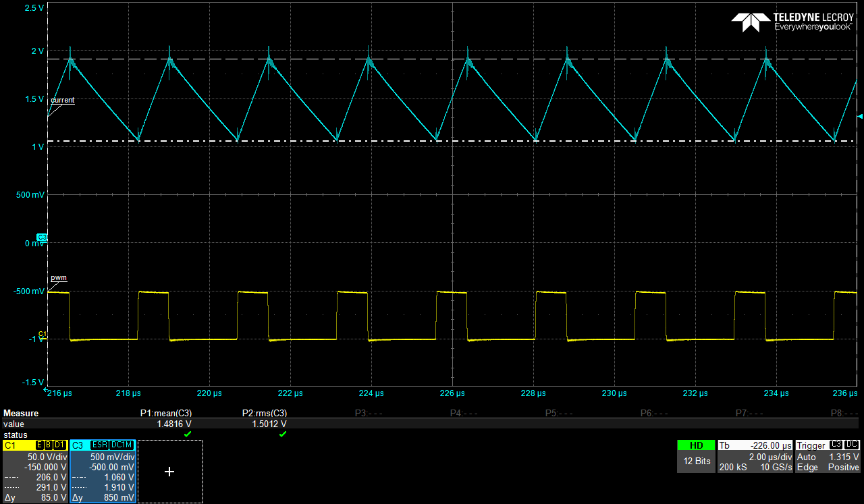Click the 2 V vertical axis label
This screenshot has width=864, height=504.
[x=37, y=51]
